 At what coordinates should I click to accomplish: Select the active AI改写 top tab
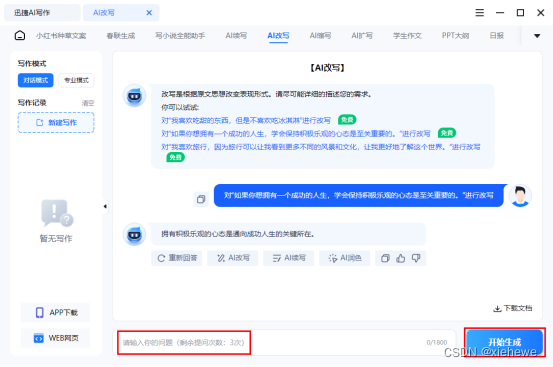pos(278,36)
